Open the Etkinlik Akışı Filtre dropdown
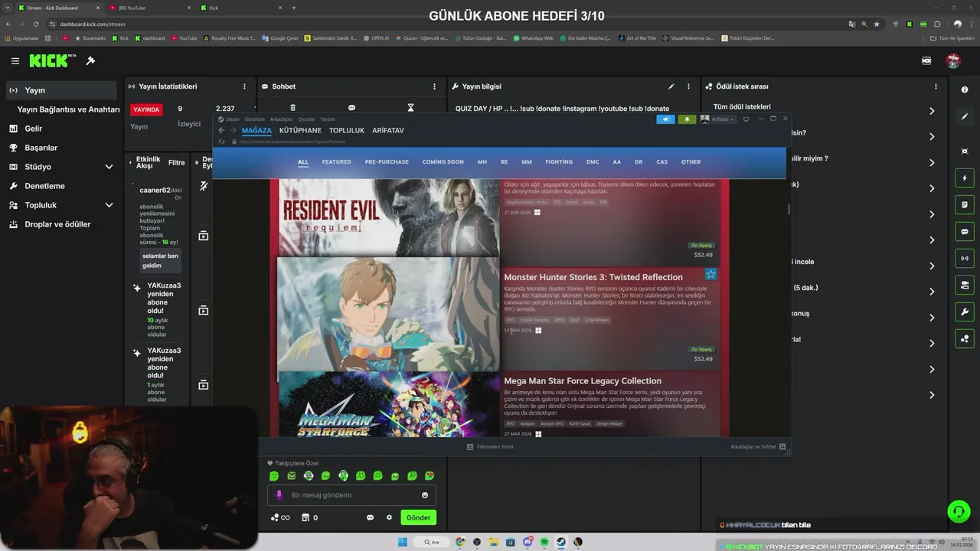The width and height of the screenshot is (980, 551). [x=176, y=162]
